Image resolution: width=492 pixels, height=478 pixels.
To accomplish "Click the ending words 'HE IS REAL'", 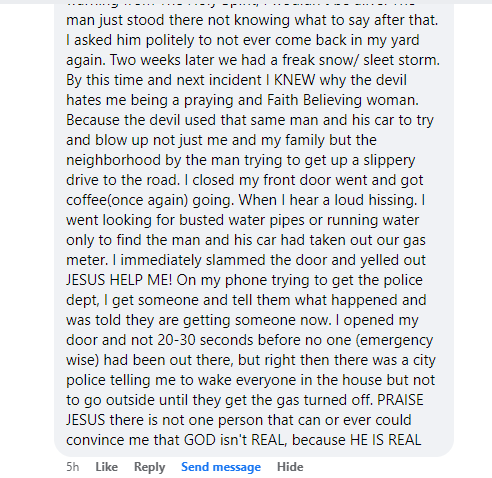I will click(x=385, y=440).
